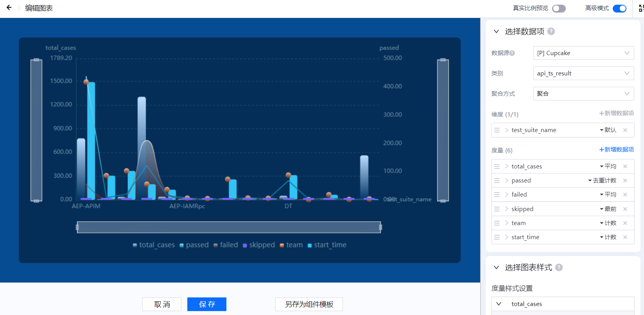644x315 pixels.
Task: Toggle team legend item
Action: pos(291,245)
